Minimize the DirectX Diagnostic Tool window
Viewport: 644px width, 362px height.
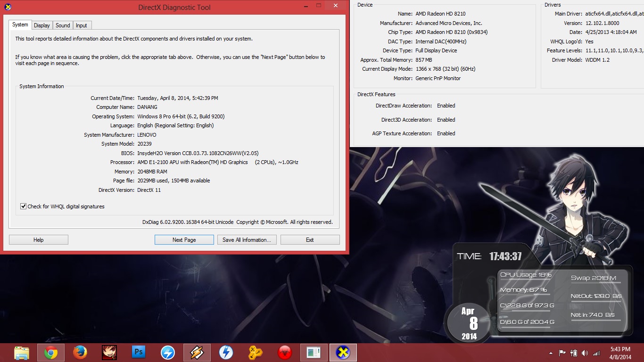(306, 5)
